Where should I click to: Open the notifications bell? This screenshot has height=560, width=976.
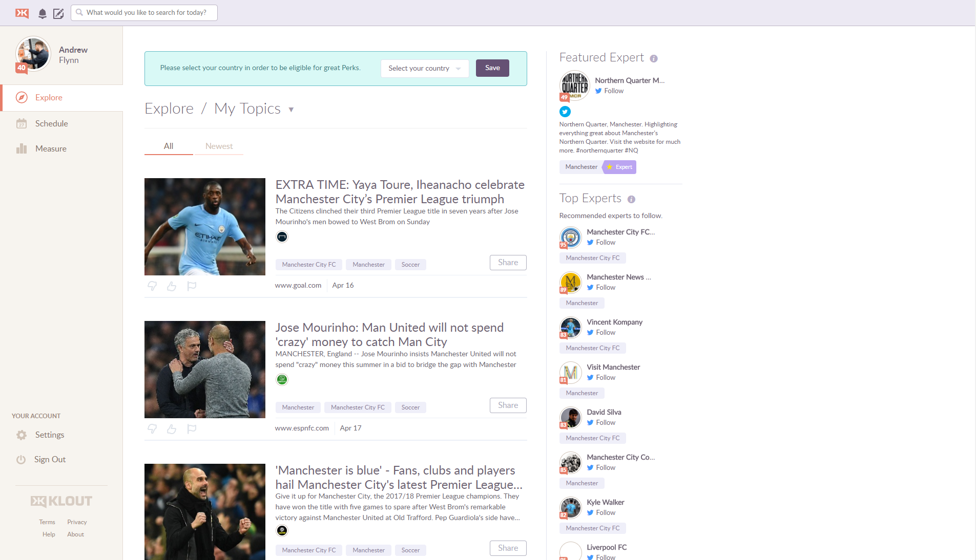click(x=43, y=13)
